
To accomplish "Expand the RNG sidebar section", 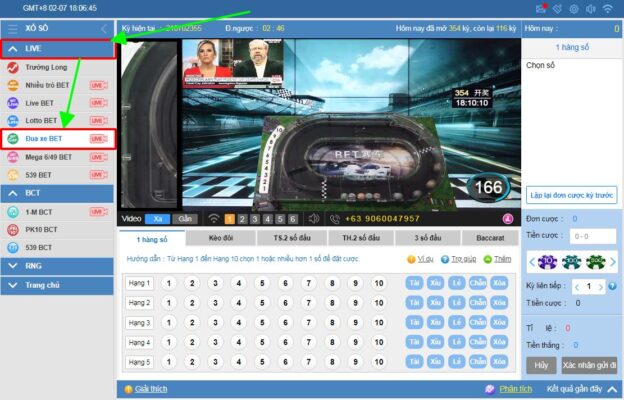I will point(12,265).
